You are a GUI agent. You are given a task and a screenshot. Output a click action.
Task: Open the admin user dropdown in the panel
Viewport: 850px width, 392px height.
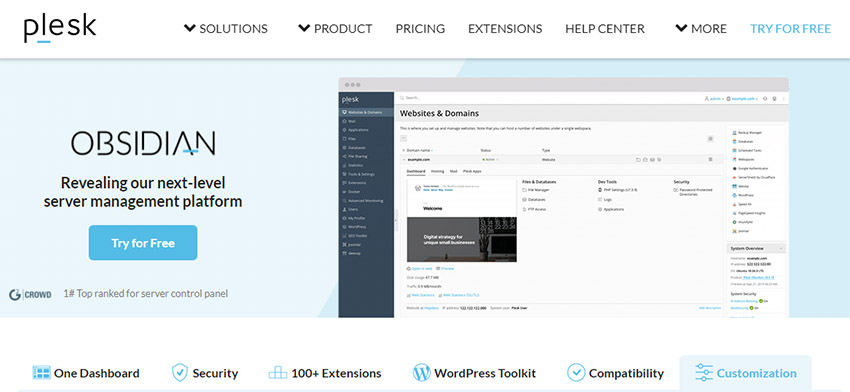[714, 99]
